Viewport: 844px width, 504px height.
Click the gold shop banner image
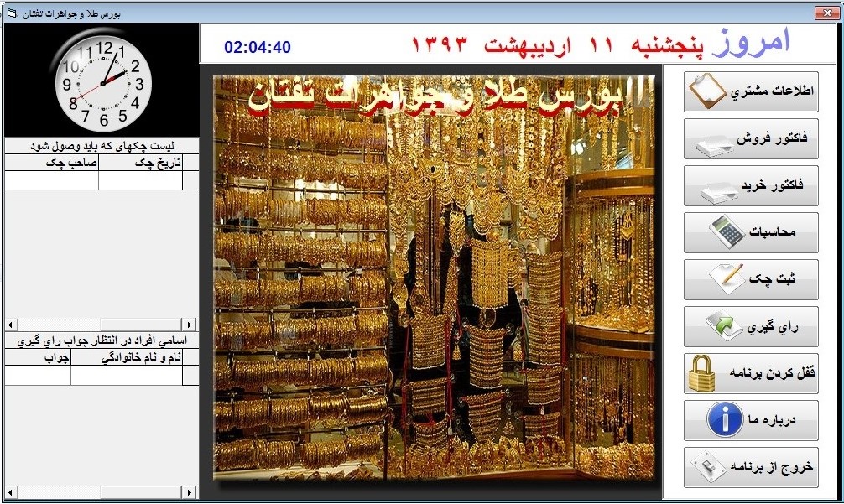pos(435,278)
